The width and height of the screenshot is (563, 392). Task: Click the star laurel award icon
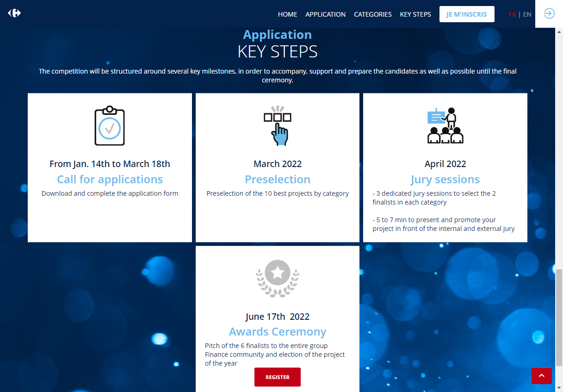(x=278, y=278)
